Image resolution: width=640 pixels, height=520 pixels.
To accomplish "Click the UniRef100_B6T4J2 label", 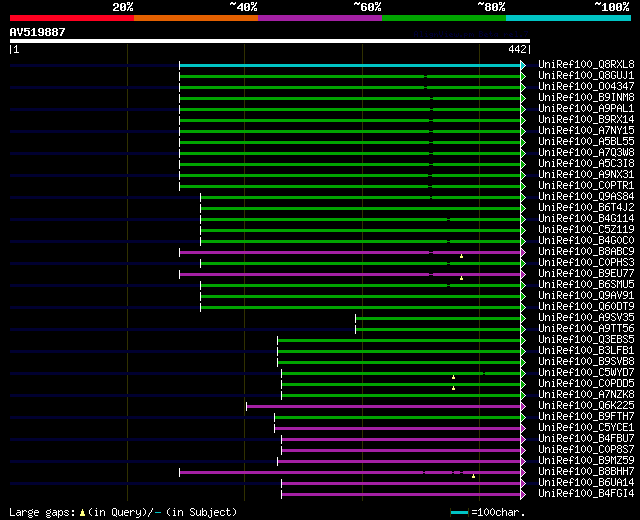I will click(586, 208).
